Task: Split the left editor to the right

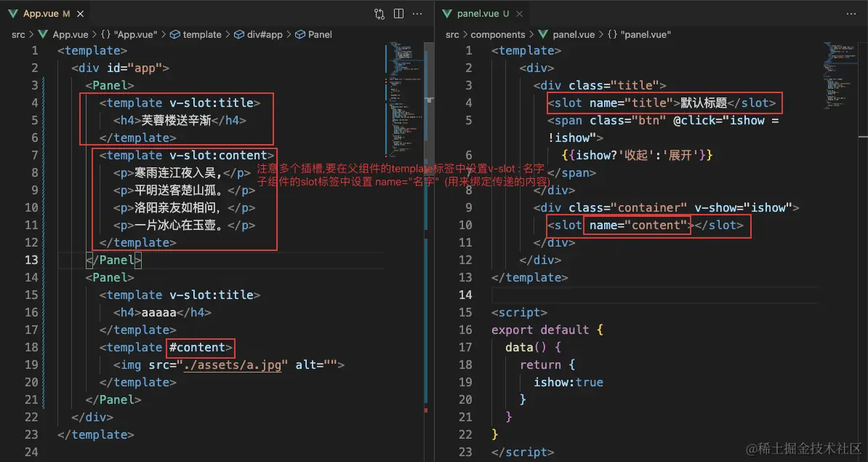Action: pos(398,13)
